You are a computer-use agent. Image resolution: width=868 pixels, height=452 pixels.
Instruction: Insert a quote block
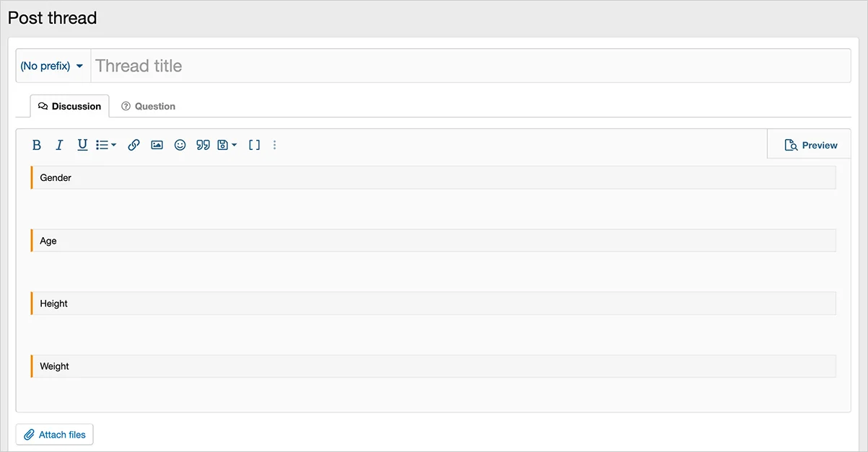click(203, 145)
